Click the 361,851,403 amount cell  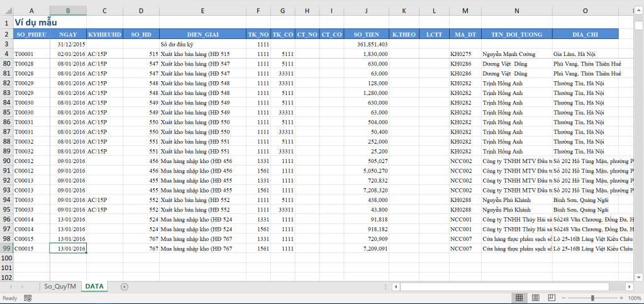(366, 44)
